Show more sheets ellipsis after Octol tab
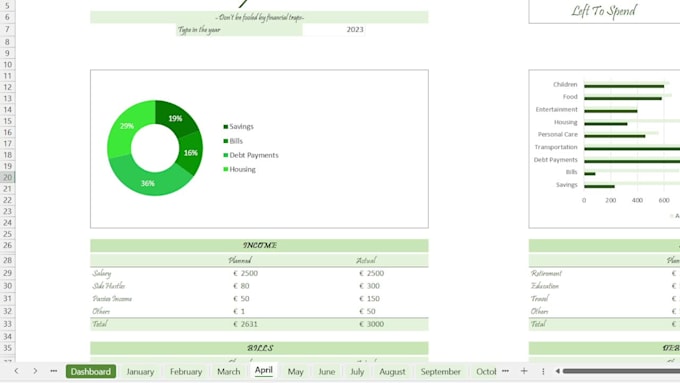The width and height of the screenshot is (680, 383). pyautogui.click(x=505, y=371)
